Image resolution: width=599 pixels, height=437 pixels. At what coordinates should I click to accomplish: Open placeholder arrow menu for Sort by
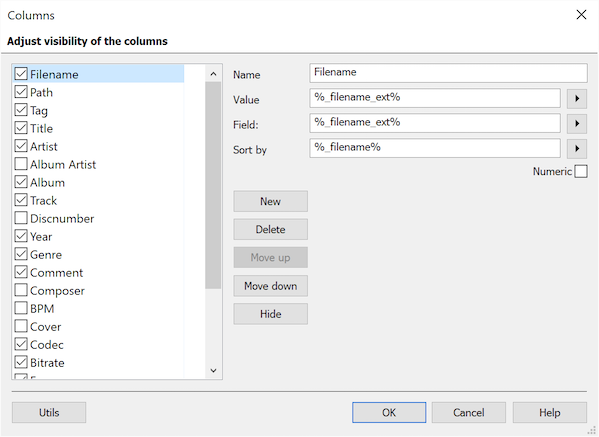(x=577, y=149)
